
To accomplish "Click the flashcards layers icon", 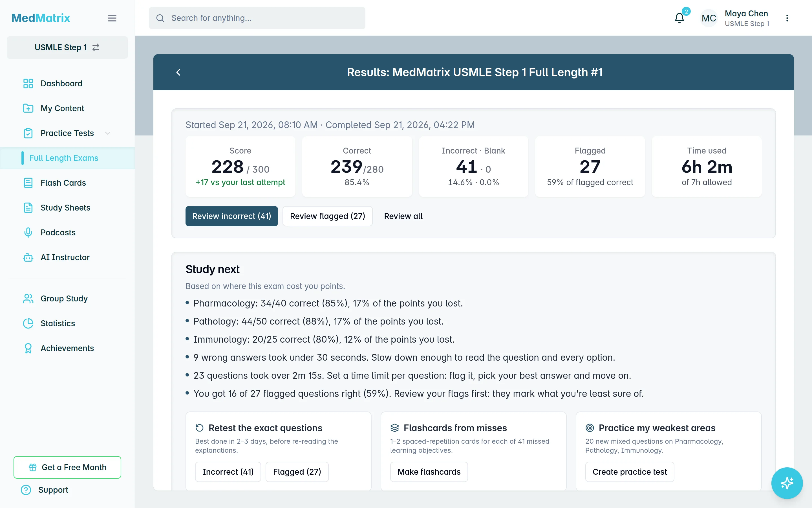I will (x=395, y=428).
